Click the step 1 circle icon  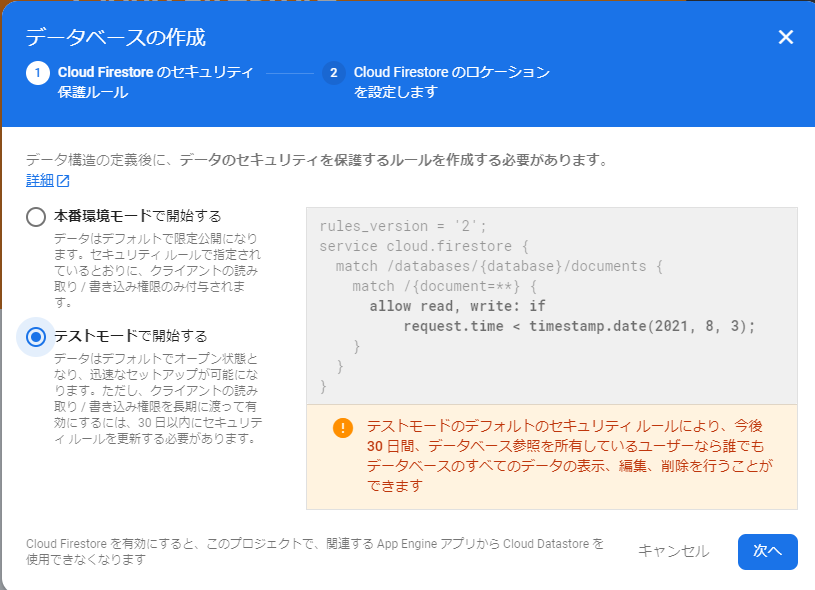pyautogui.click(x=37, y=73)
